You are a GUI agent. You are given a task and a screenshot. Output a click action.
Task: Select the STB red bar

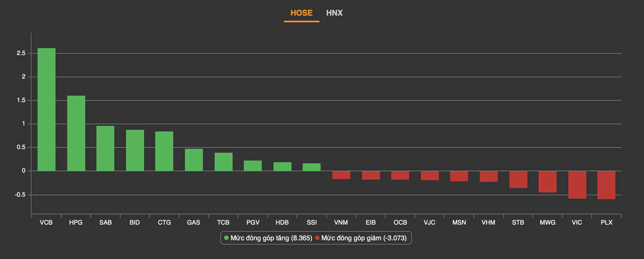click(x=518, y=179)
